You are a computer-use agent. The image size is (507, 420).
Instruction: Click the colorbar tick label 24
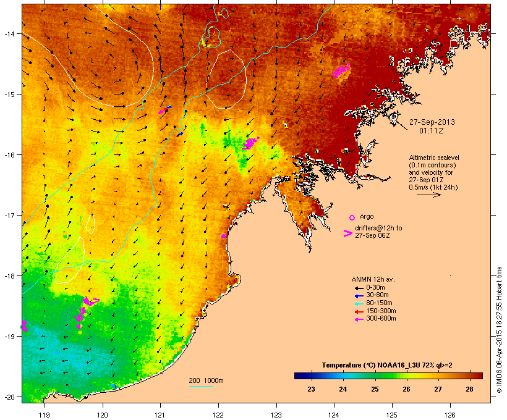(x=343, y=389)
